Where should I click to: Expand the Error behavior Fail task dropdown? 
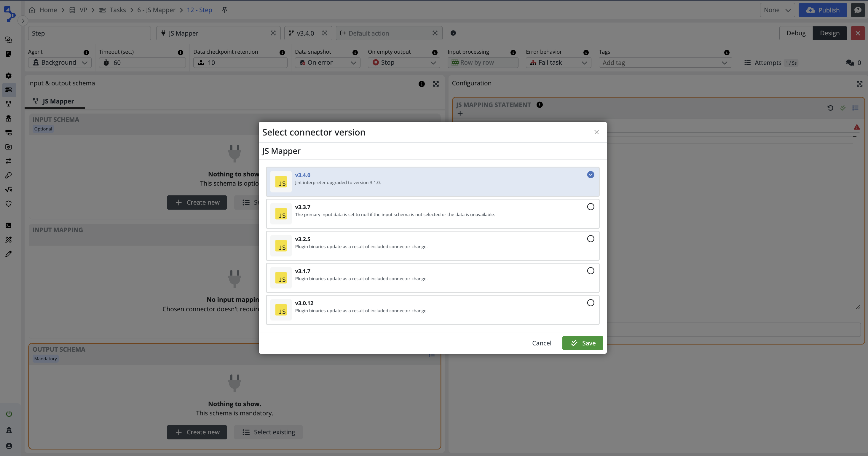tap(558, 63)
